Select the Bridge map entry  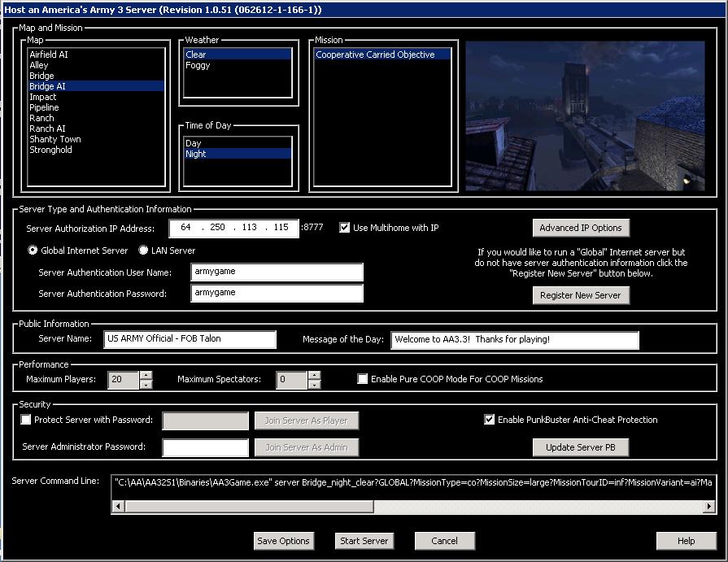(96, 76)
